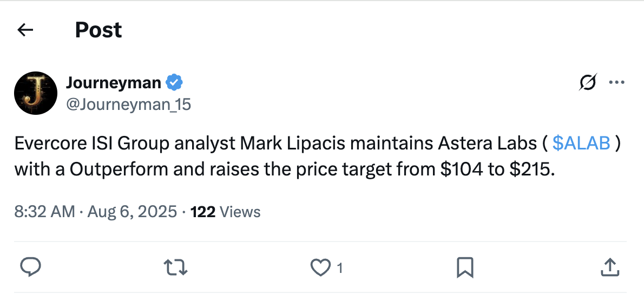
Task: Open the $ALAB cashtag link
Action: tap(582, 143)
